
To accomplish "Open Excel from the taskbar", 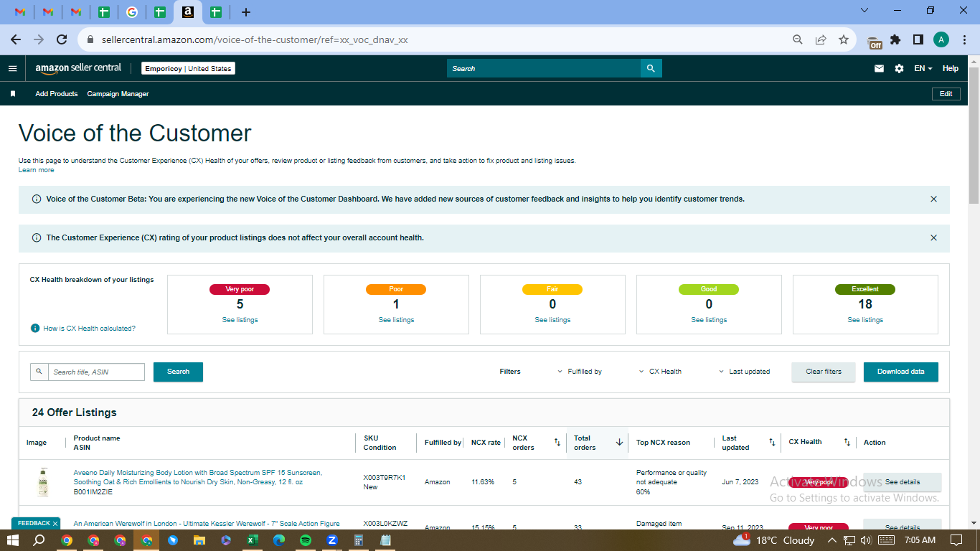I will pyautogui.click(x=253, y=540).
